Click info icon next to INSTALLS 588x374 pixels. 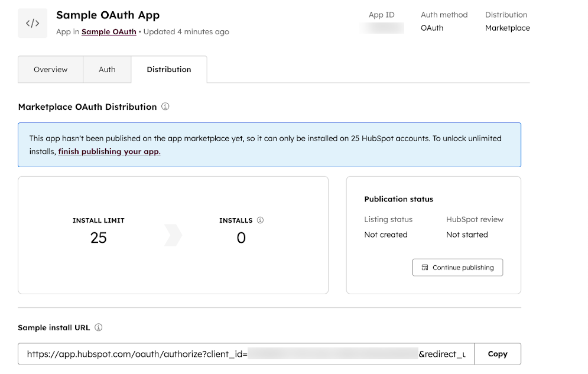260,220
